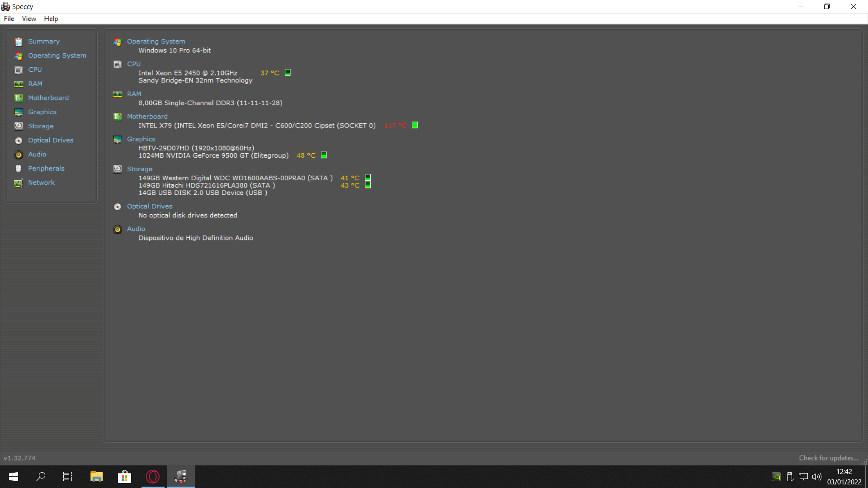Click the Storage hard drive icon in sidebar

(x=19, y=126)
